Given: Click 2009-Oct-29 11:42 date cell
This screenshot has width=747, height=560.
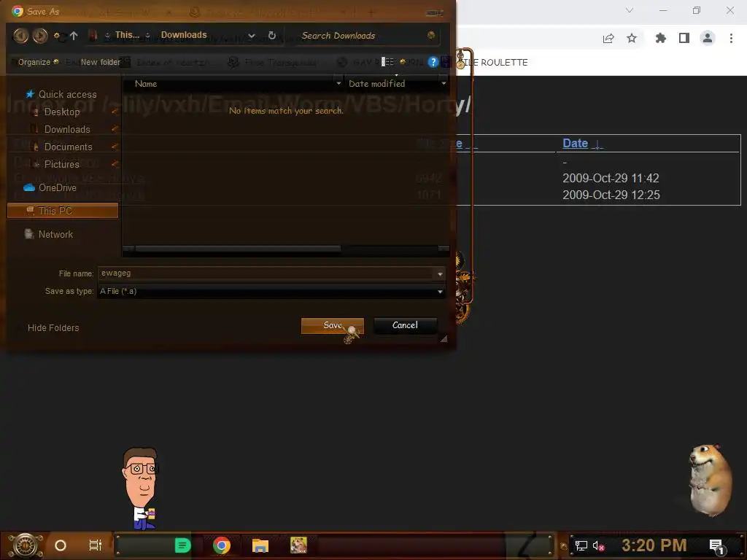Looking at the screenshot, I should coord(611,178).
